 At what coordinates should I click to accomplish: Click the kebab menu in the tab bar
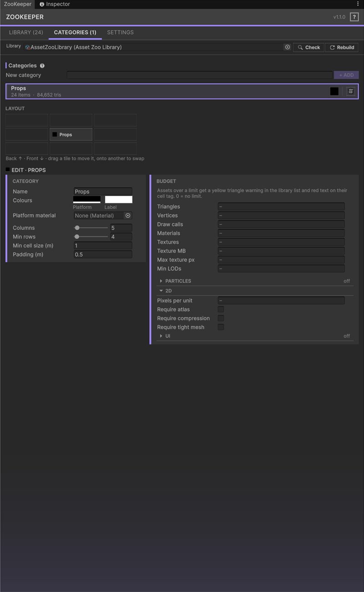point(358,4)
